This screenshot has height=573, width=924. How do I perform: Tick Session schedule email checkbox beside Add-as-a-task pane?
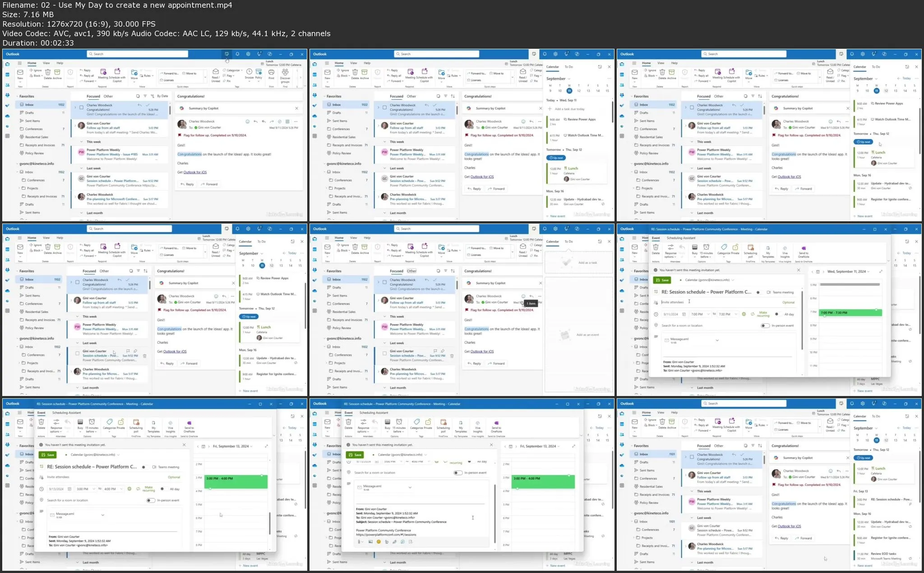tap(384, 354)
